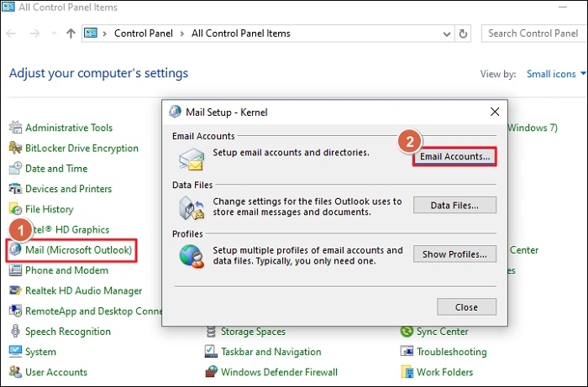Screen dimensions: 588x387
Task: Open the recent locations dropdown arrow
Action: (54, 34)
